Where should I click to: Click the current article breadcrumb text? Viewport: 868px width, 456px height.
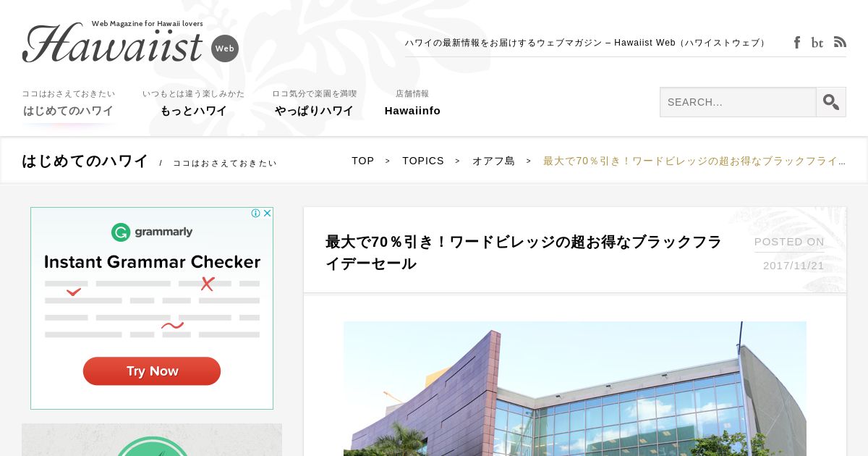click(x=694, y=161)
